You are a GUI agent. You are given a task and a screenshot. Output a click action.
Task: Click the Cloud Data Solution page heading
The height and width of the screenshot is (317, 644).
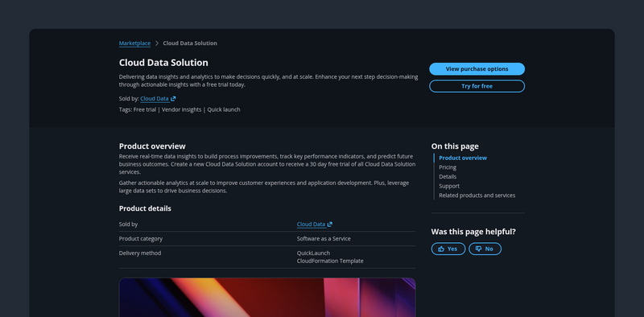coord(163,63)
